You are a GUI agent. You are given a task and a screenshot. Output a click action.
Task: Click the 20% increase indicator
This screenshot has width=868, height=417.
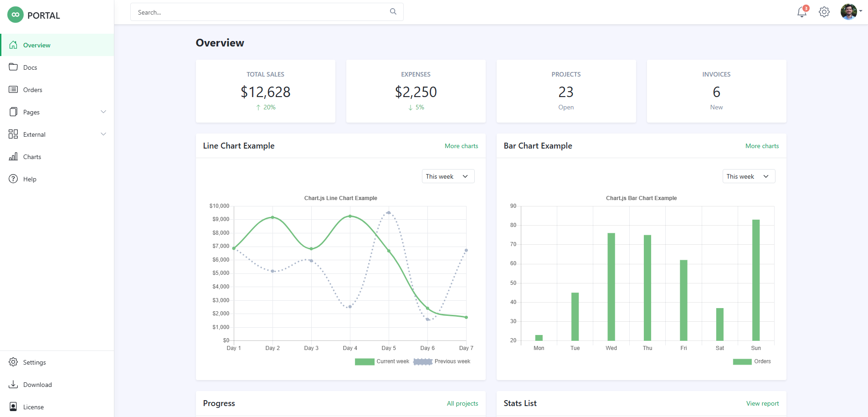(266, 108)
